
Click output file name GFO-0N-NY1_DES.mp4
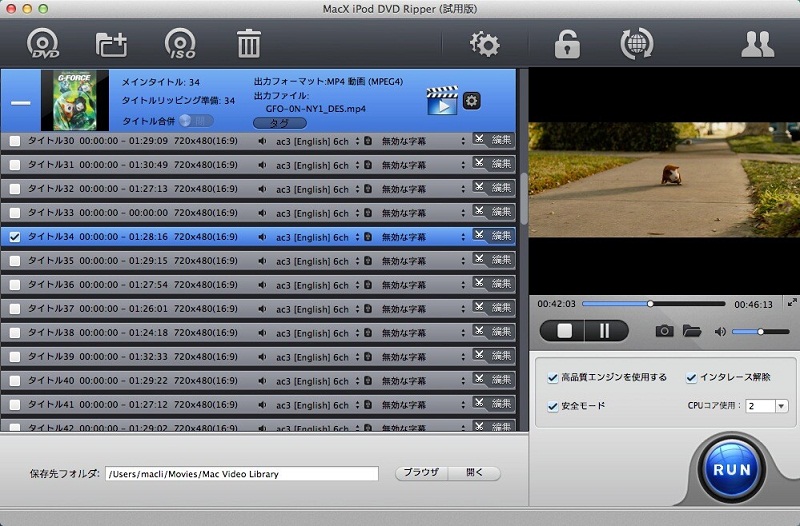[315, 109]
